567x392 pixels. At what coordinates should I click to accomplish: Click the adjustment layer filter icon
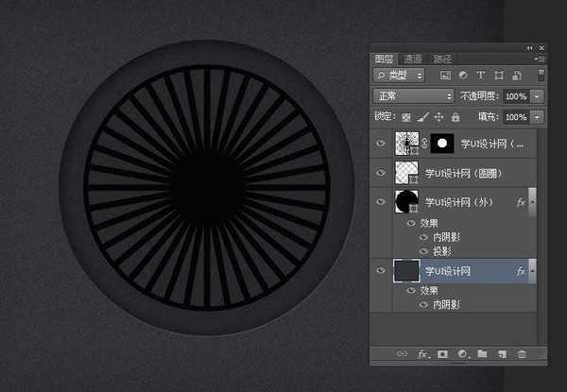463,75
